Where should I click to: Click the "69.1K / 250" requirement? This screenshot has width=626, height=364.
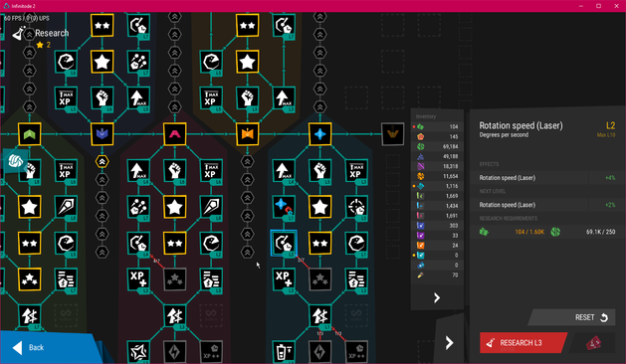[600, 232]
